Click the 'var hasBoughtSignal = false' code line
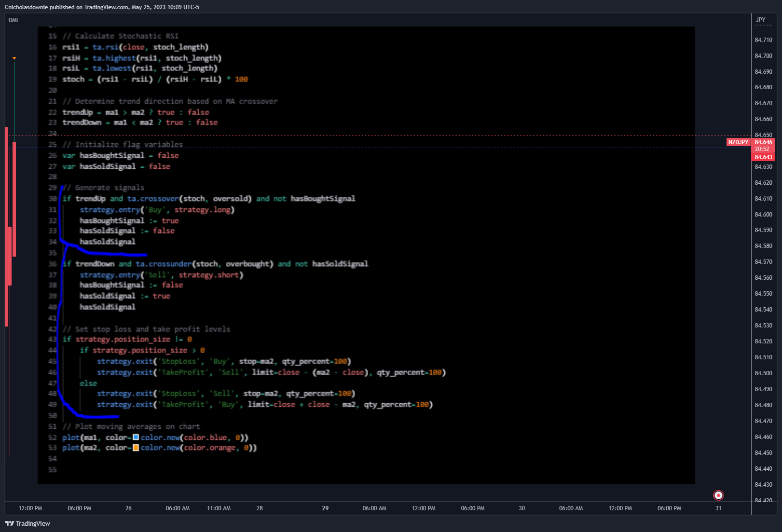782x532 pixels. pos(121,155)
